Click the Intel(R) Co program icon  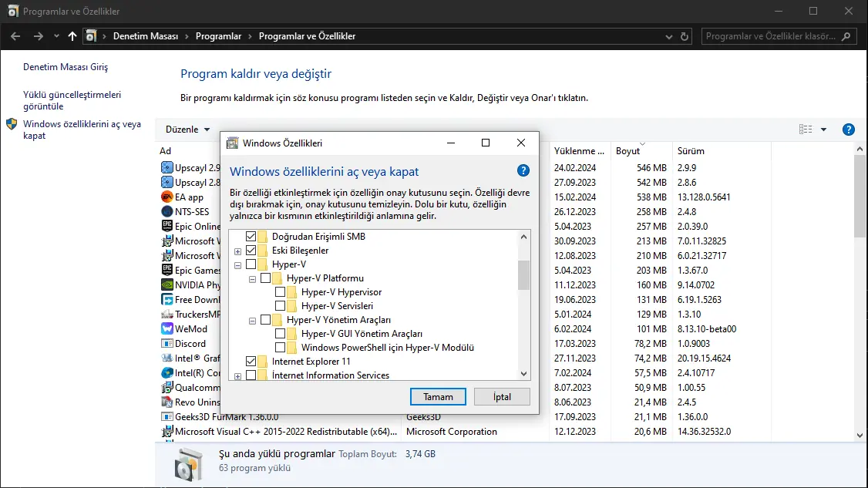[167, 373]
